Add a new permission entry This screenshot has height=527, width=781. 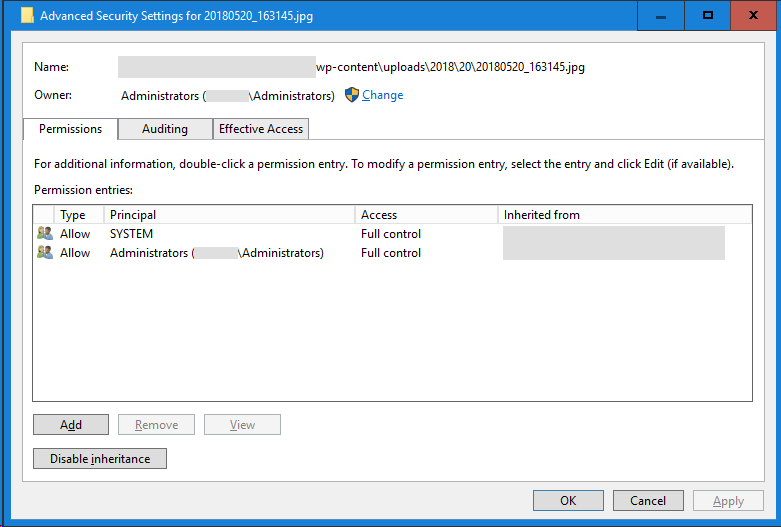point(71,424)
